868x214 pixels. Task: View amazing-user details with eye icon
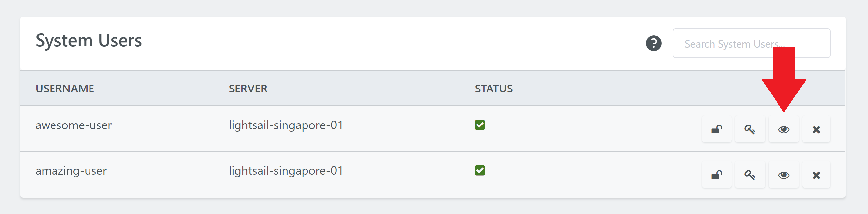[783, 175]
